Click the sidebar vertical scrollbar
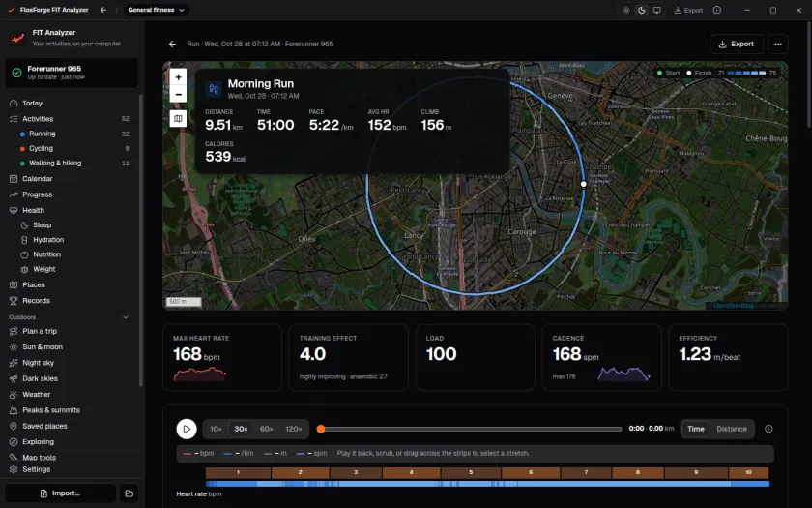Viewport: 812px width, 508px height. coord(141,240)
